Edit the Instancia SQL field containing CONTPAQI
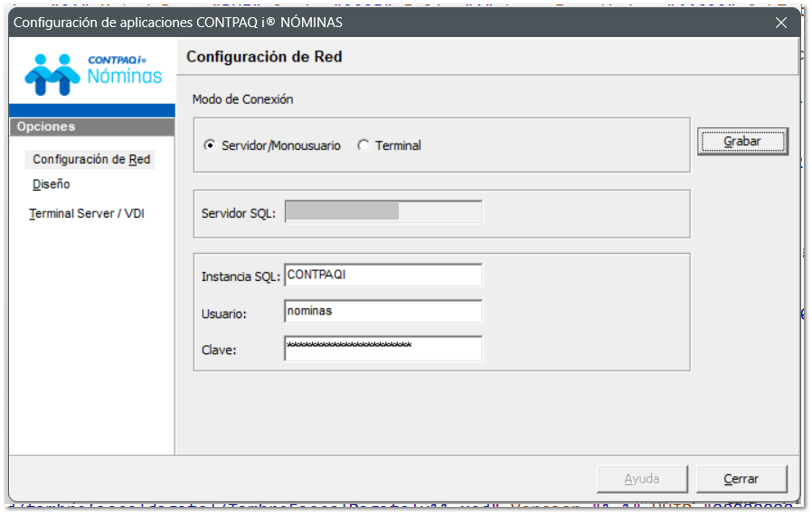This screenshot has height=515, width=812. (383, 275)
